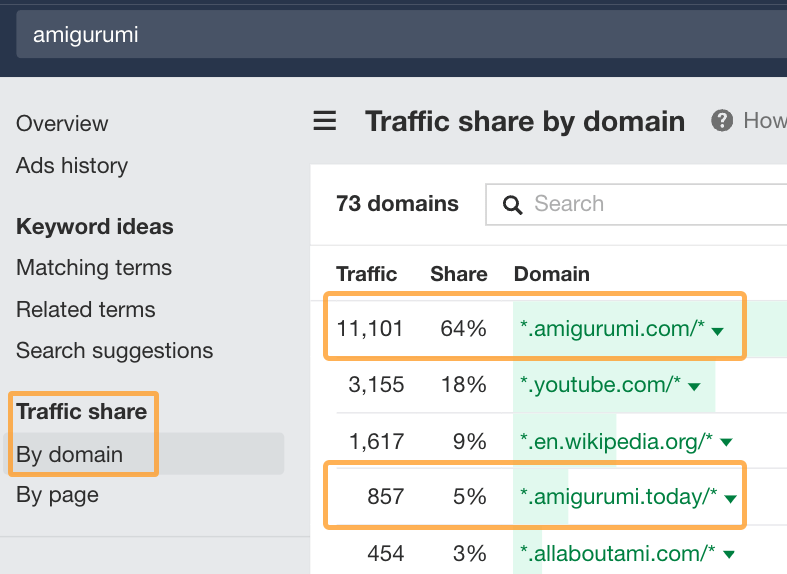Go to Ads history

click(x=72, y=166)
